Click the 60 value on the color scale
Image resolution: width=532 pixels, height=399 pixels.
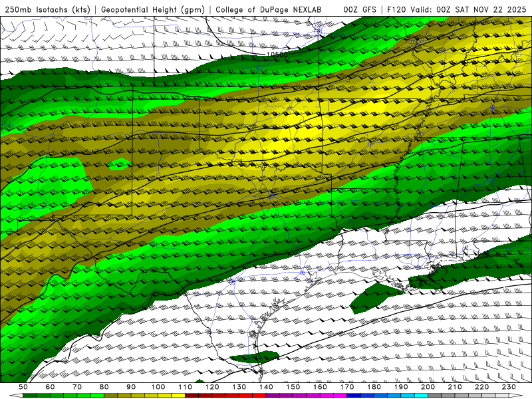point(50,387)
